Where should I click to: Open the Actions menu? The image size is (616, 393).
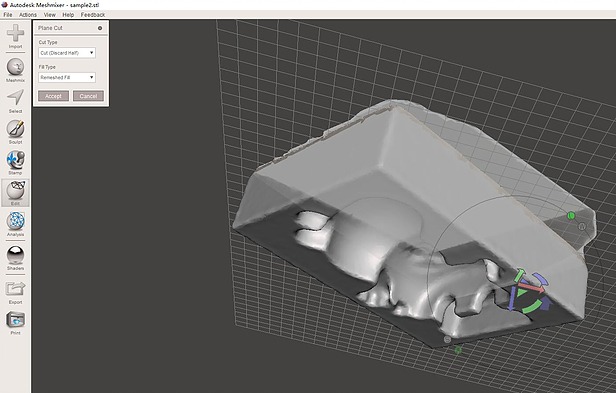tap(28, 15)
